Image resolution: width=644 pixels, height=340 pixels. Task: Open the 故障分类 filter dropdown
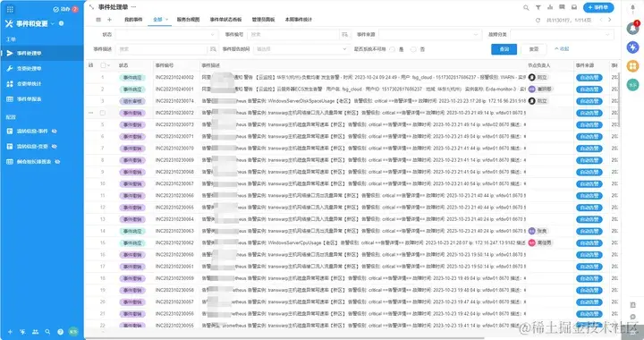click(563, 35)
